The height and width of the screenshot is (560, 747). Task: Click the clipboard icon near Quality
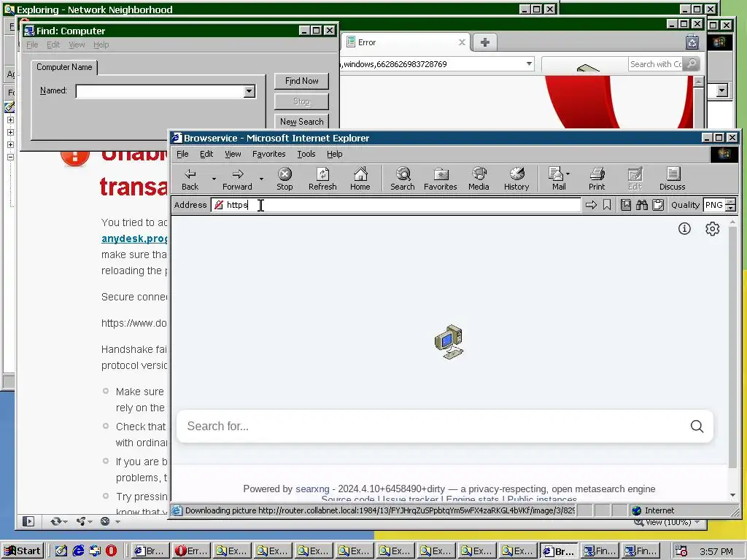point(658,205)
